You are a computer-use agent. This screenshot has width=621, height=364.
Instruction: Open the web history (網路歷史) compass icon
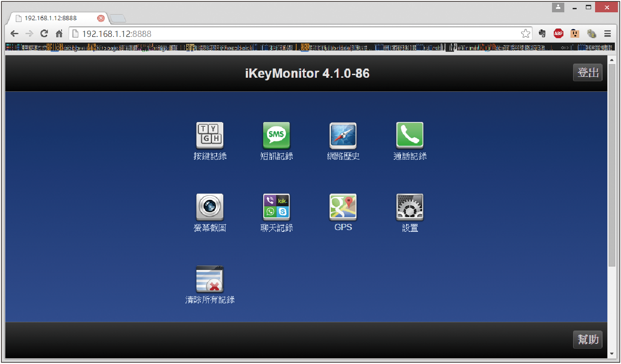click(x=343, y=135)
